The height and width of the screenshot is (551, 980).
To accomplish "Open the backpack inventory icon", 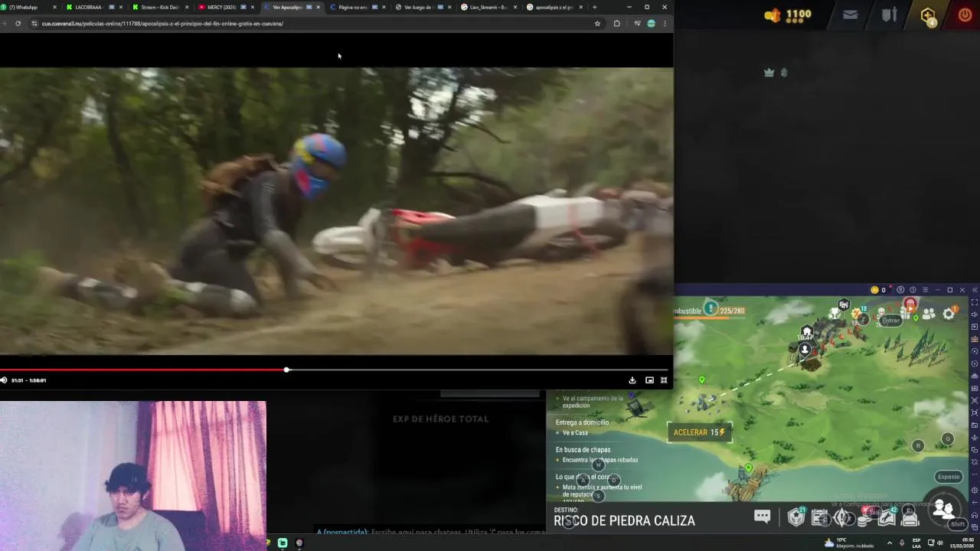I will tap(910, 518).
